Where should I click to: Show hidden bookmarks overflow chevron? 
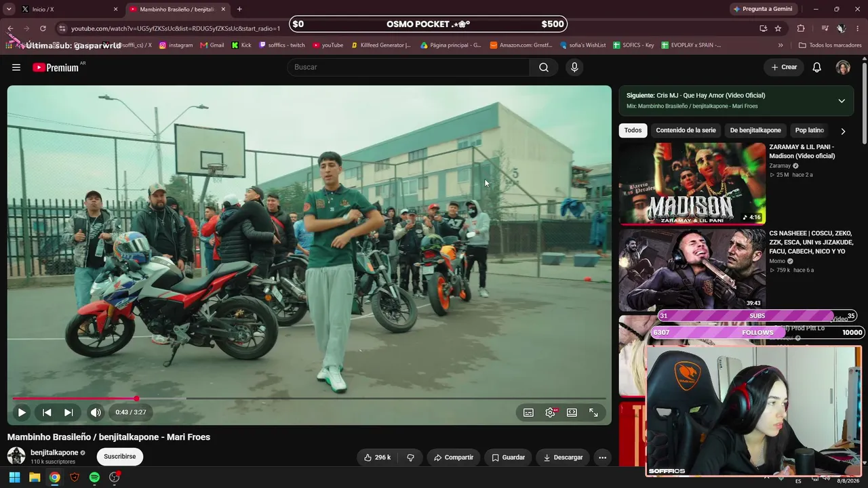tap(781, 45)
